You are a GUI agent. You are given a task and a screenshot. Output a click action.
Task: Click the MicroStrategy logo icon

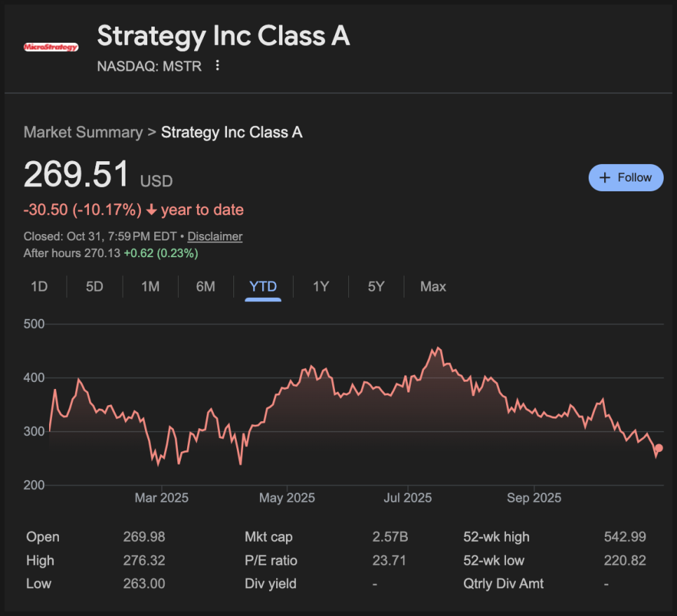[50, 47]
